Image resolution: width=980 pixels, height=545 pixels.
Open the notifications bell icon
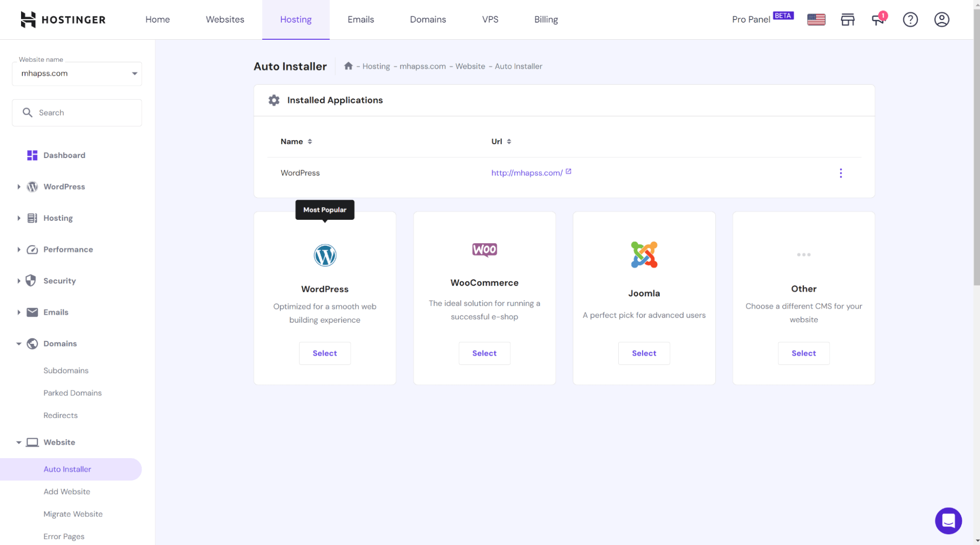point(878,20)
